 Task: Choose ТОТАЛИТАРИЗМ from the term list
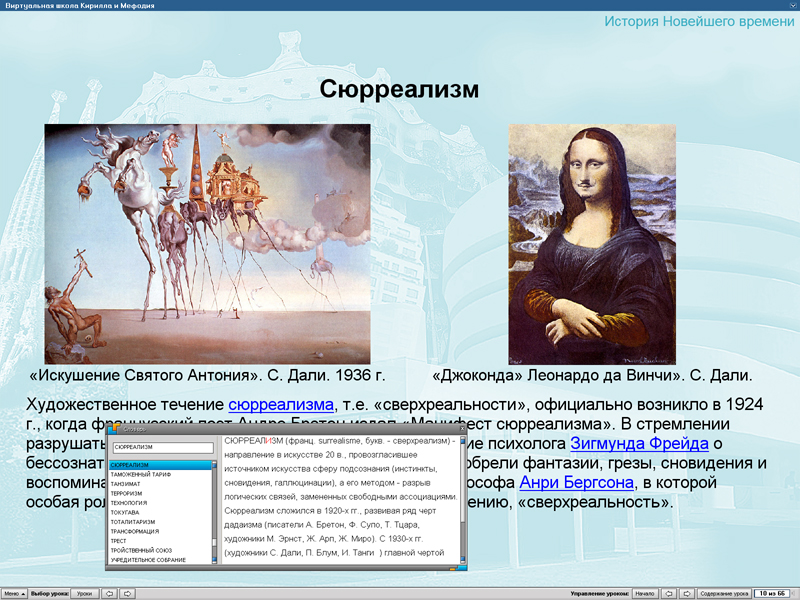(x=134, y=521)
